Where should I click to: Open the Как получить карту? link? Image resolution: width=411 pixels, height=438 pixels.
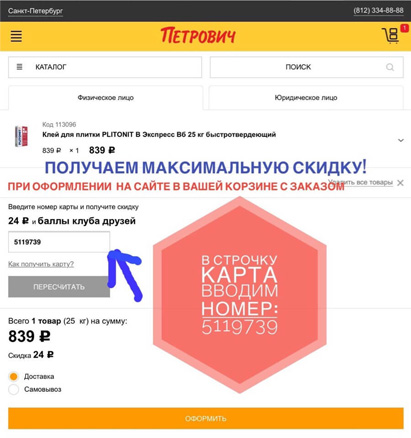pos(41,264)
